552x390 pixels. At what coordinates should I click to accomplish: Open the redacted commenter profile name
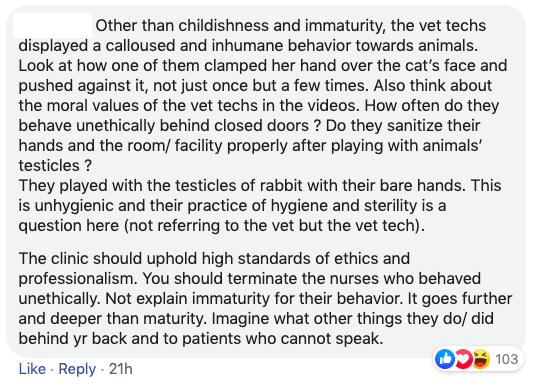click(x=52, y=25)
